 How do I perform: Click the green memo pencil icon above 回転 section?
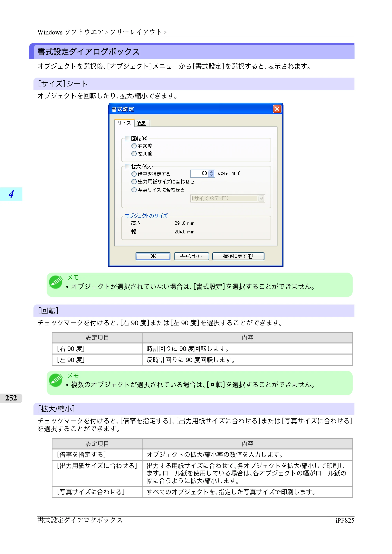click(56, 282)
